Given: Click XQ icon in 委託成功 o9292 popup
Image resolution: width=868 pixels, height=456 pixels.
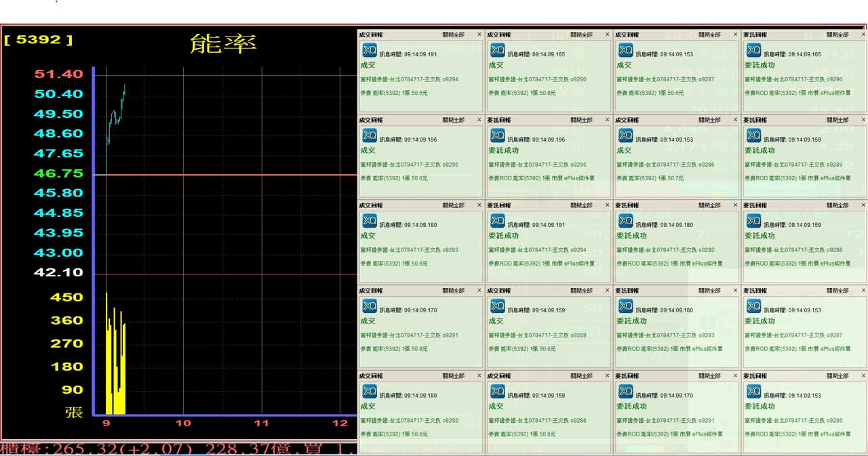Looking at the screenshot, I should 626,221.
